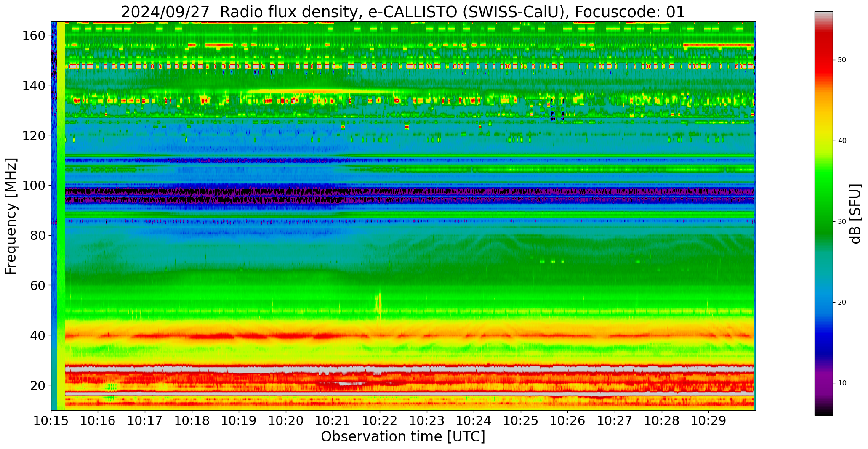Click the yellow burst near 10:22 at 55 MHz
This screenshot has height=449, width=868.
point(379,304)
